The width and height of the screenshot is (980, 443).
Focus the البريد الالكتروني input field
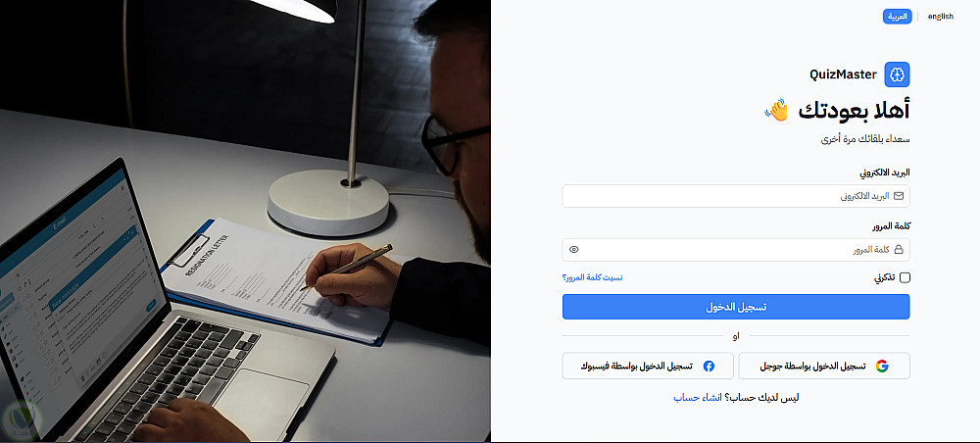click(x=736, y=196)
